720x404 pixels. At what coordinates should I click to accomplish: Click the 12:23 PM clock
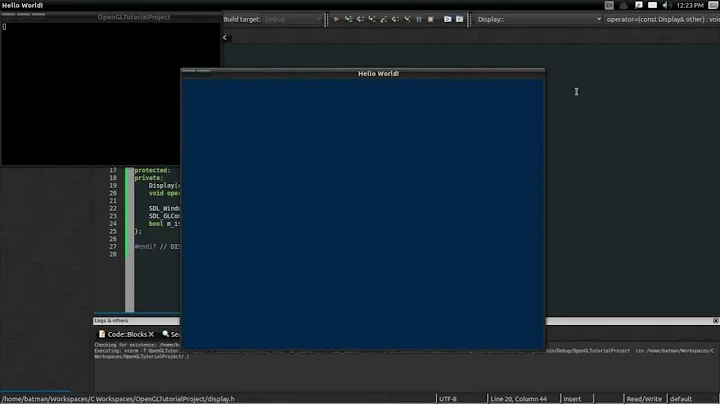coord(690,6)
